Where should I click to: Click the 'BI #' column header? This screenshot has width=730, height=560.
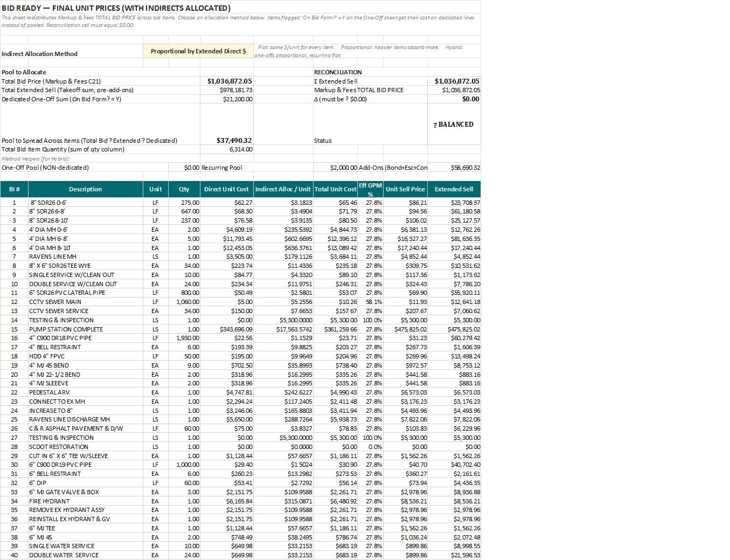(x=15, y=189)
